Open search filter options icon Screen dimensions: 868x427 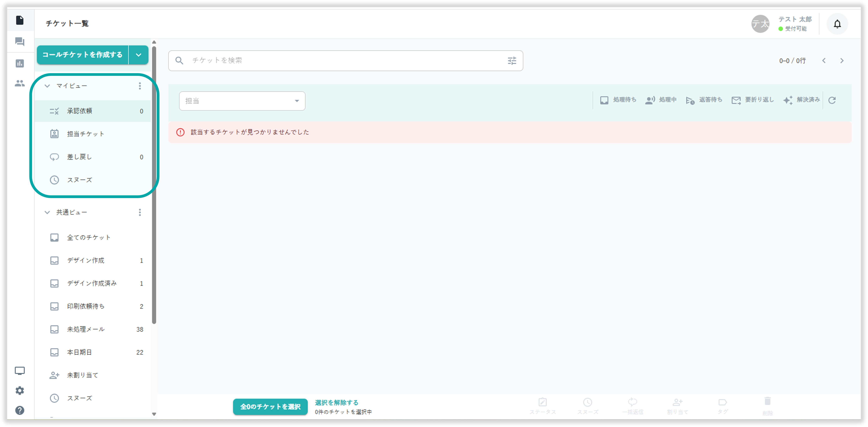tap(512, 61)
